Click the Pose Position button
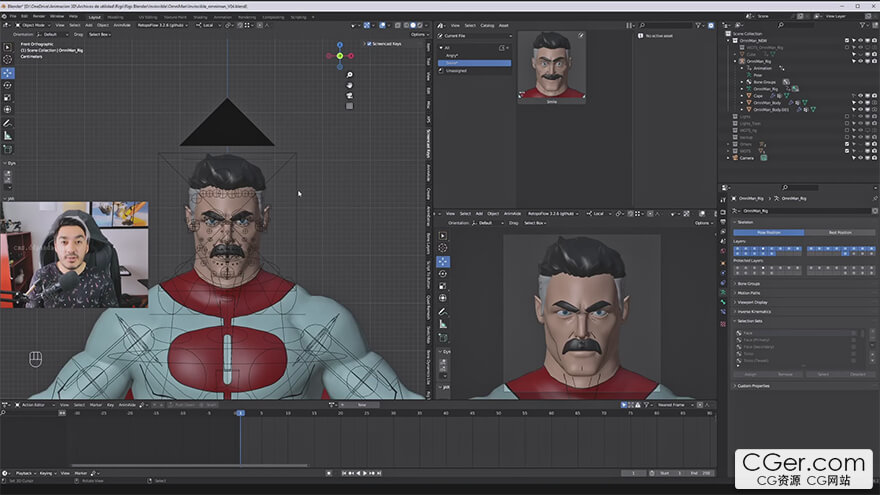 768,232
